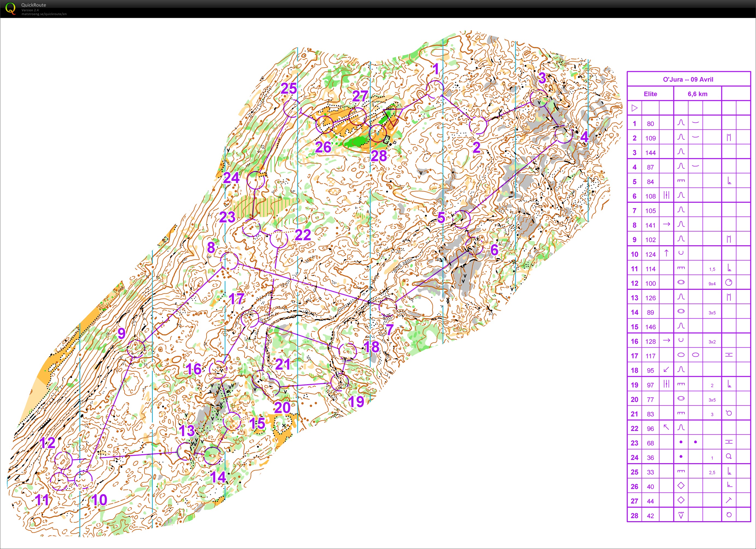Click control circle 10 on the map

tap(83, 480)
